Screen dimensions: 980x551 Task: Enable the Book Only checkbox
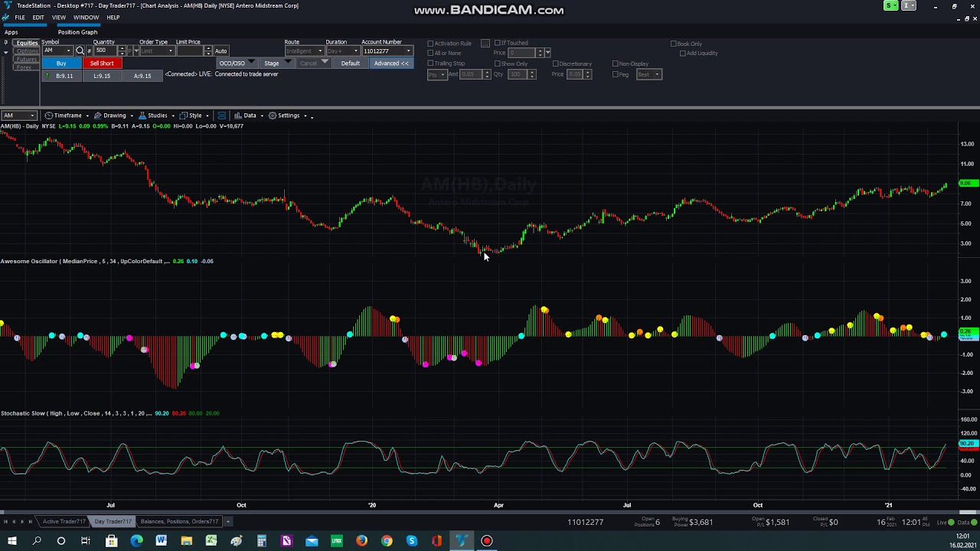(x=674, y=44)
